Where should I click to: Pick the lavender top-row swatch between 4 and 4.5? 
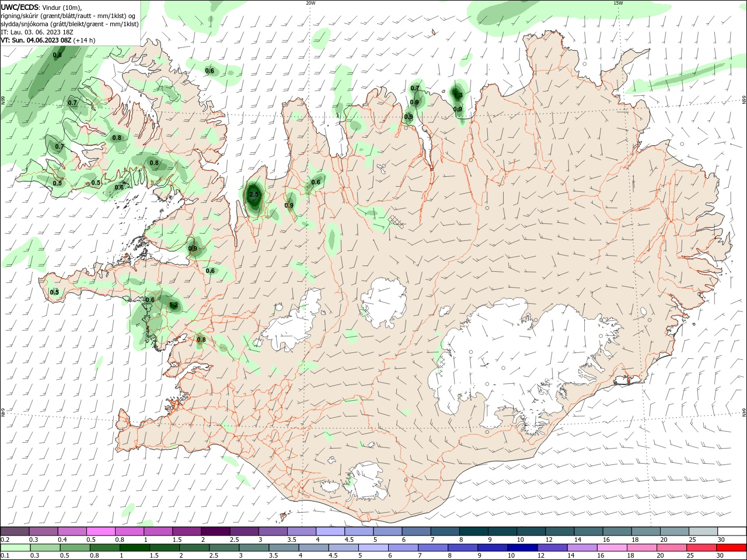click(x=329, y=531)
